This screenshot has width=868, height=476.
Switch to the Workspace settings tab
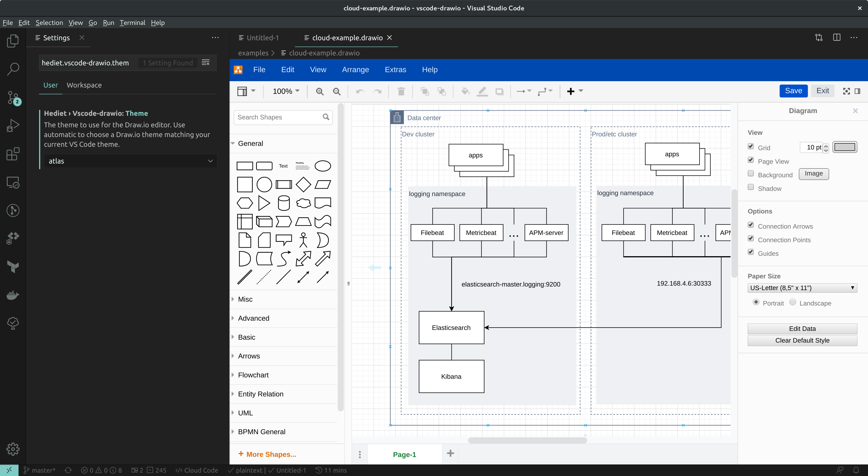[x=84, y=85]
